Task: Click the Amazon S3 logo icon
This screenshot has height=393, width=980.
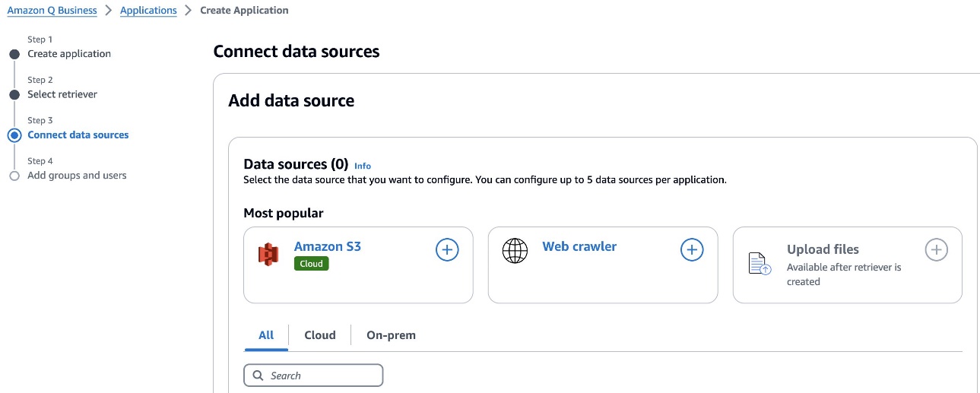Action: (x=268, y=255)
